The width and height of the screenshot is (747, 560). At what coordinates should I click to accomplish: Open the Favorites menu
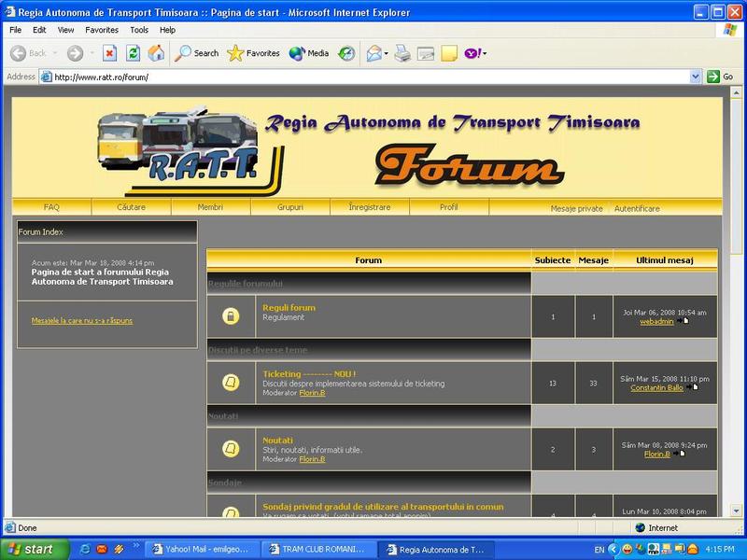point(102,30)
